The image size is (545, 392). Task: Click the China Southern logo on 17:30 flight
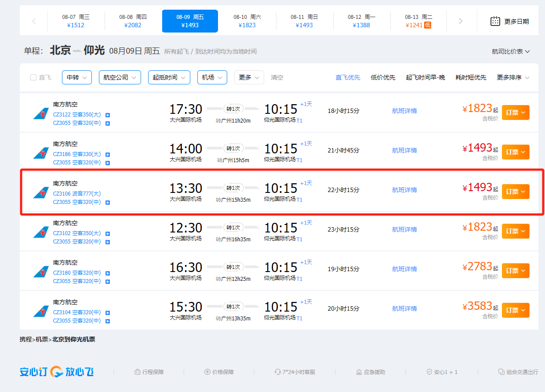(x=41, y=113)
